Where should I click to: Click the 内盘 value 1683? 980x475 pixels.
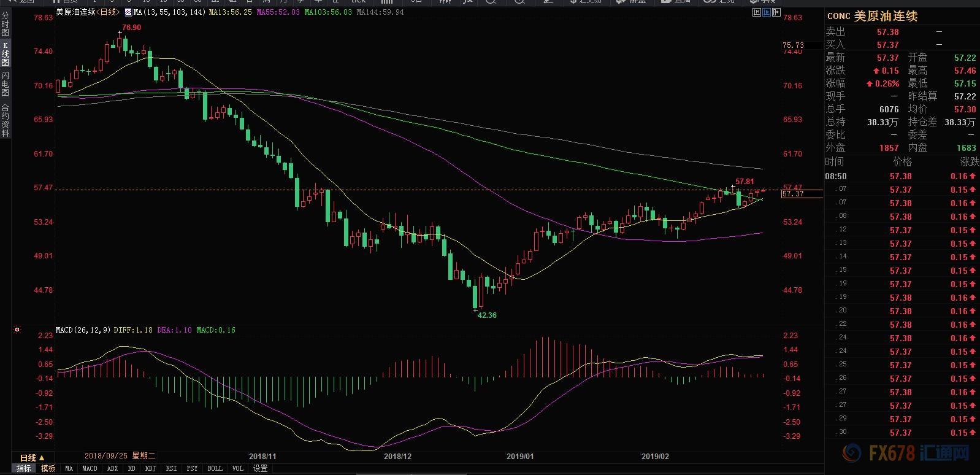pos(966,148)
